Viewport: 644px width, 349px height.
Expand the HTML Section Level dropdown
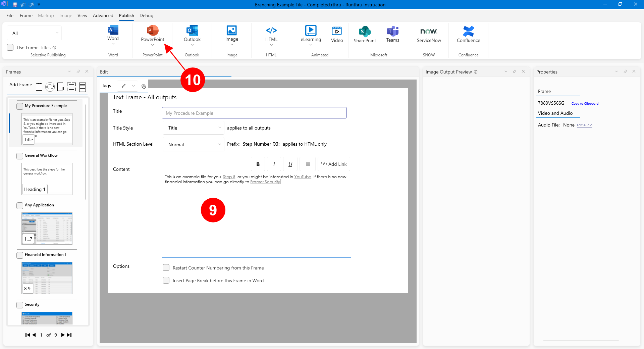pyautogui.click(x=194, y=145)
